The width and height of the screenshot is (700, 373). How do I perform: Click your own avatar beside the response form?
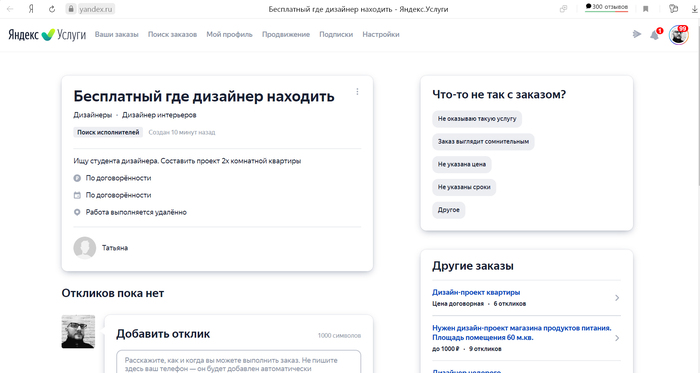tap(78, 332)
